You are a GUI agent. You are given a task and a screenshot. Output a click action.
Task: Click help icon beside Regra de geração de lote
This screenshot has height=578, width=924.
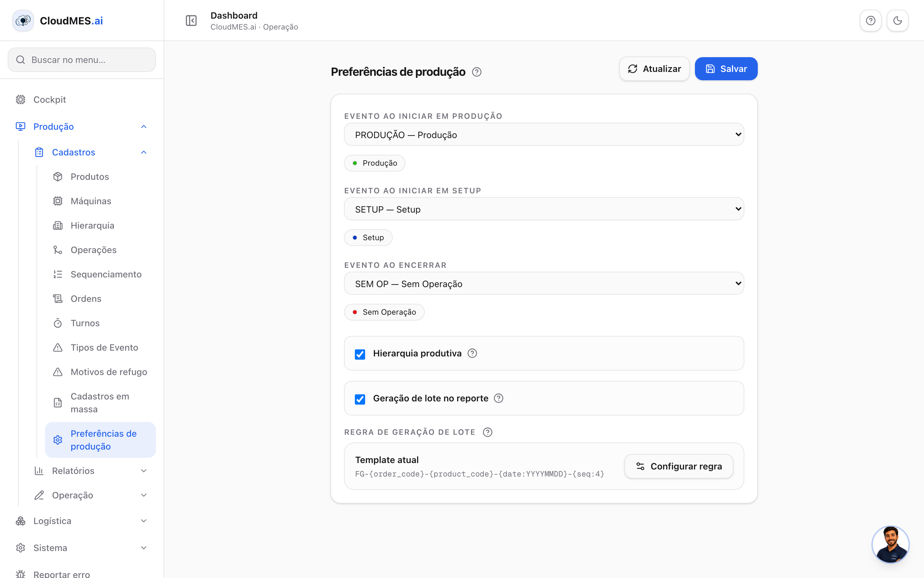[x=488, y=432]
